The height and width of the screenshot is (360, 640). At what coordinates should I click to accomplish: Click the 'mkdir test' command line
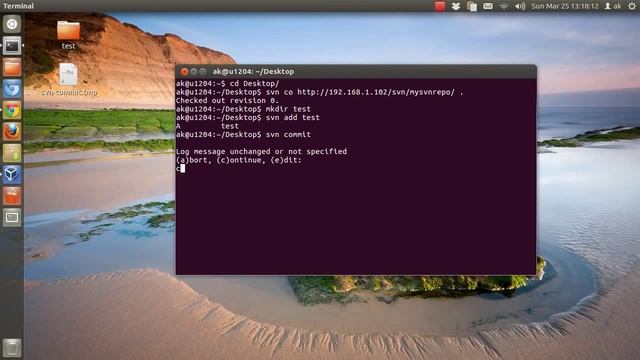(243, 109)
